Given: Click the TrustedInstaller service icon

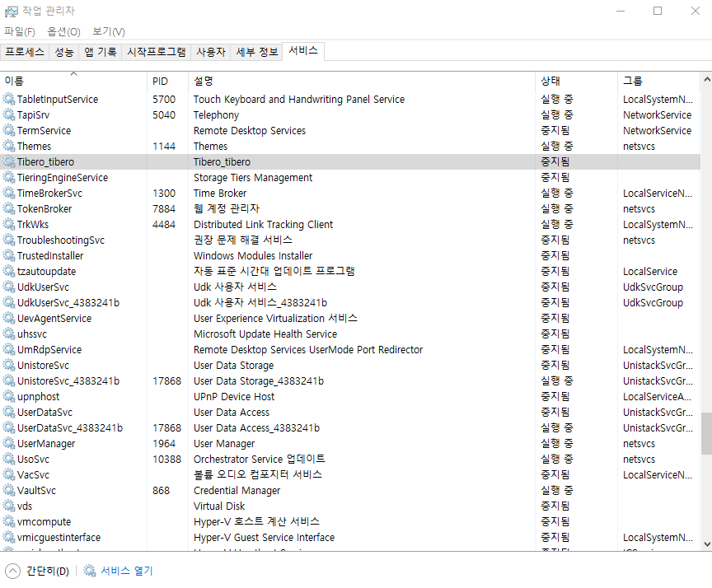Looking at the screenshot, I should pos(9,255).
